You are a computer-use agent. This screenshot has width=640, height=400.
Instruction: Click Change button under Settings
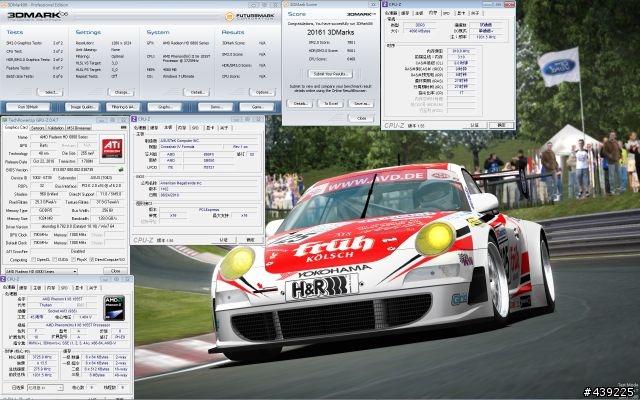point(121,92)
